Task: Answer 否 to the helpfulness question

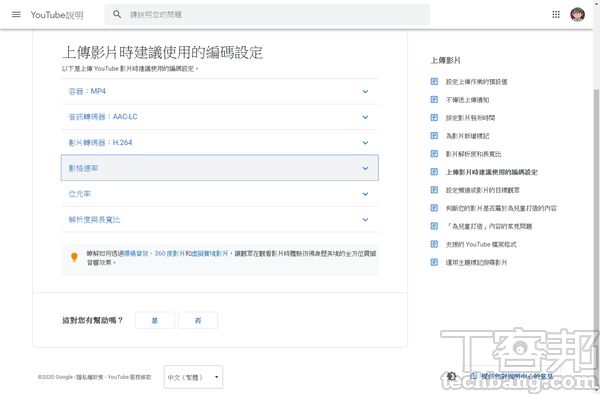Action: pos(198,320)
